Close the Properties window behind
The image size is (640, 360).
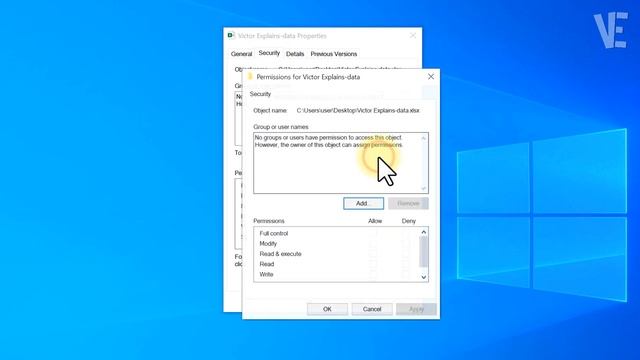coord(413,36)
